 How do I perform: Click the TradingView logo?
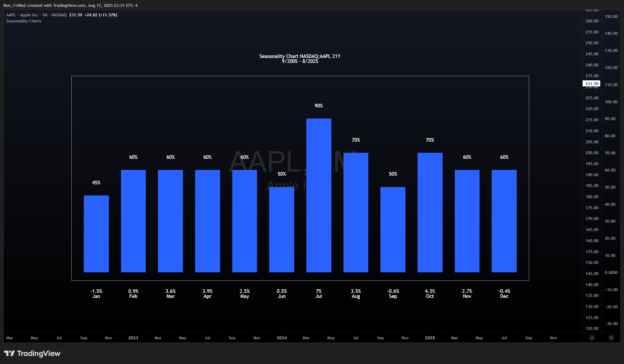[x=32, y=353]
